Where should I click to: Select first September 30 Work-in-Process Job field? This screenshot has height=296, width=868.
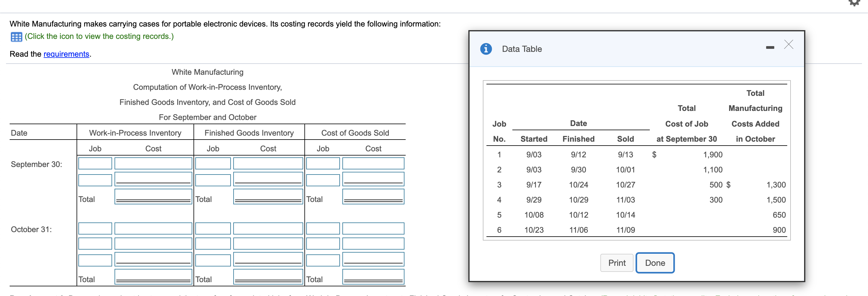(95, 163)
